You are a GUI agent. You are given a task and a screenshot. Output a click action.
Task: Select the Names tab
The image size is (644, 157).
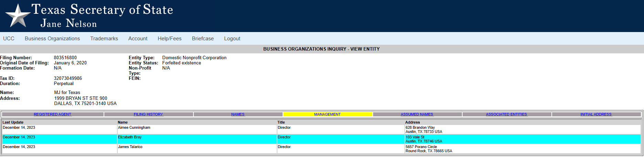click(238, 114)
